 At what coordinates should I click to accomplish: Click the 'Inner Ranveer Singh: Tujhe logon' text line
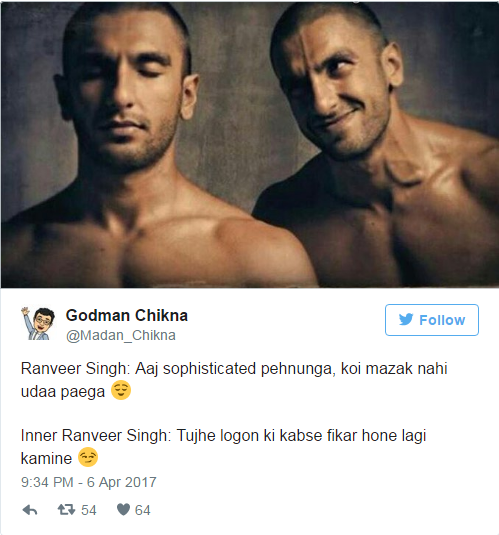(224, 436)
